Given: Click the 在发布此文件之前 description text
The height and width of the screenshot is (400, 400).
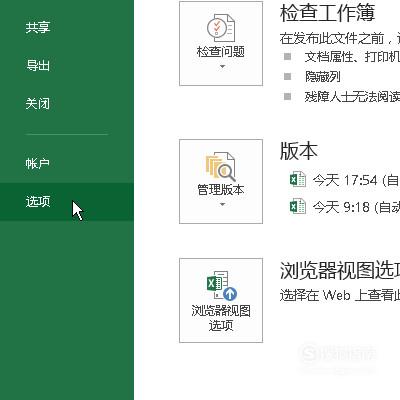Looking at the screenshot, I should pos(340,38).
